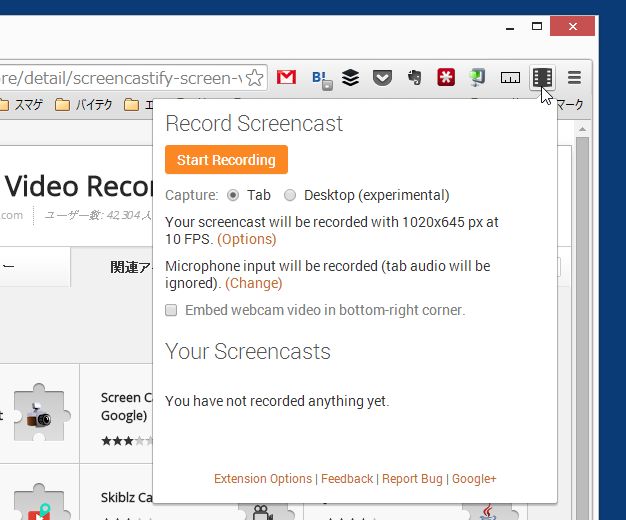The width and height of the screenshot is (626, 520).
Task: Click the Feedback link
Action: click(x=347, y=478)
